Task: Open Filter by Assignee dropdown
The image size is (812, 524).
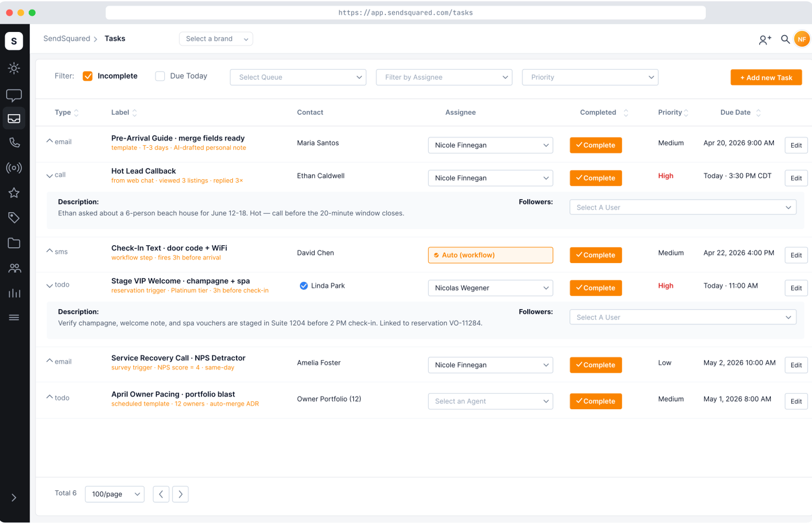Action: [444, 77]
